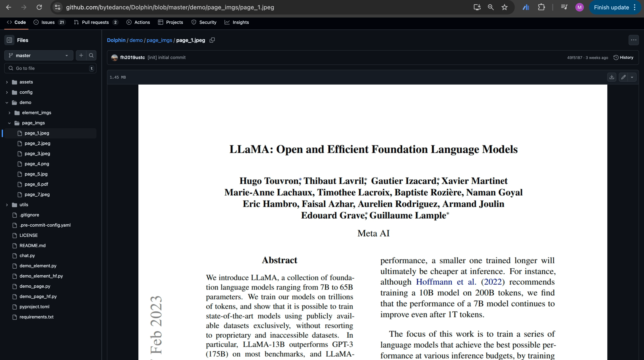Collapse the page_imgs folder

(x=10, y=123)
